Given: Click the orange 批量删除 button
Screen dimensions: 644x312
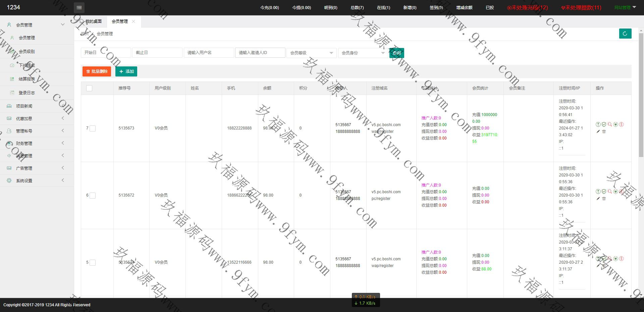Looking at the screenshot, I should pos(97,71).
